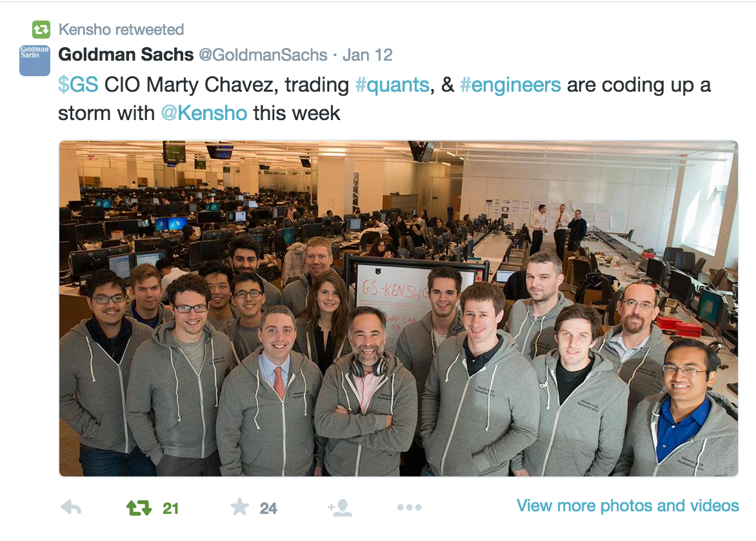Expand tweet by clicking 'storm with' text
Screen dimensions: 756x541
tap(106, 114)
